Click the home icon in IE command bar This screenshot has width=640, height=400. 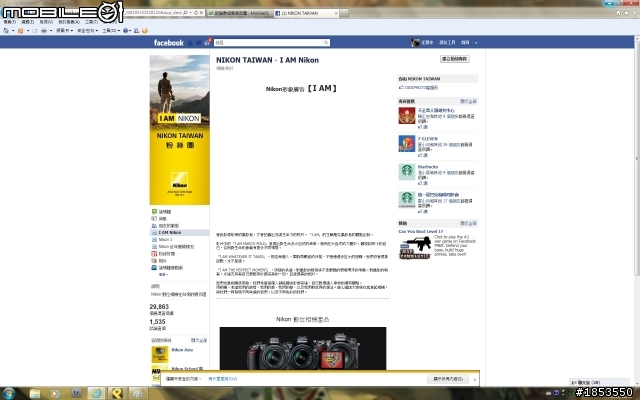click(6, 31)
